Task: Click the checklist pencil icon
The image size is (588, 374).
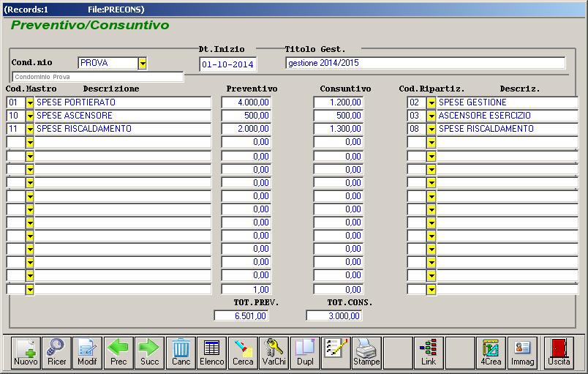Action: click(x=336, y=353)
